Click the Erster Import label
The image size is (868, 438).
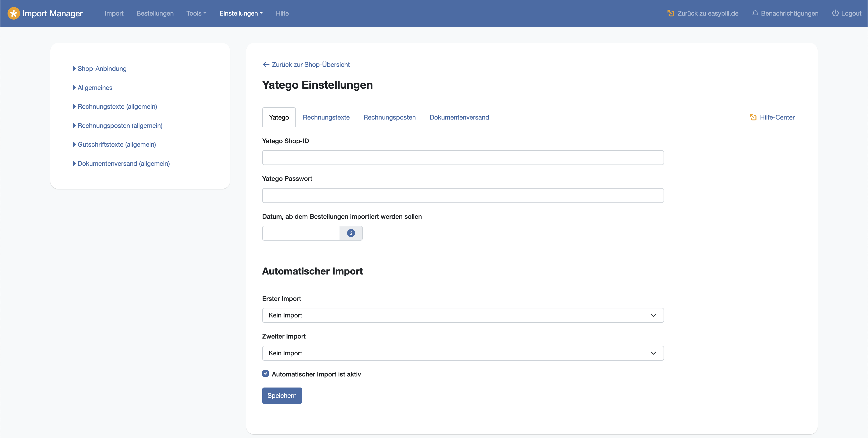282,299
